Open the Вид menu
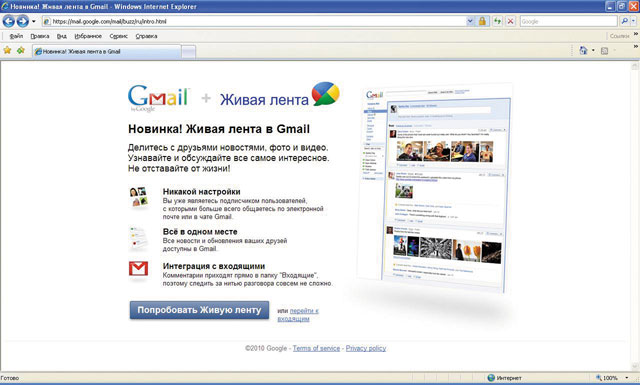This screenshot has width=640, height=385. [62, 36]
